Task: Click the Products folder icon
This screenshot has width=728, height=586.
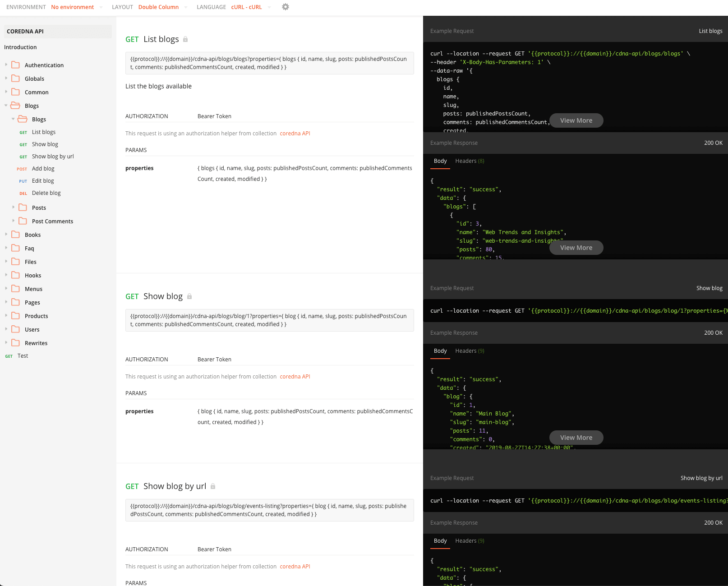Action: click(15, 316)
